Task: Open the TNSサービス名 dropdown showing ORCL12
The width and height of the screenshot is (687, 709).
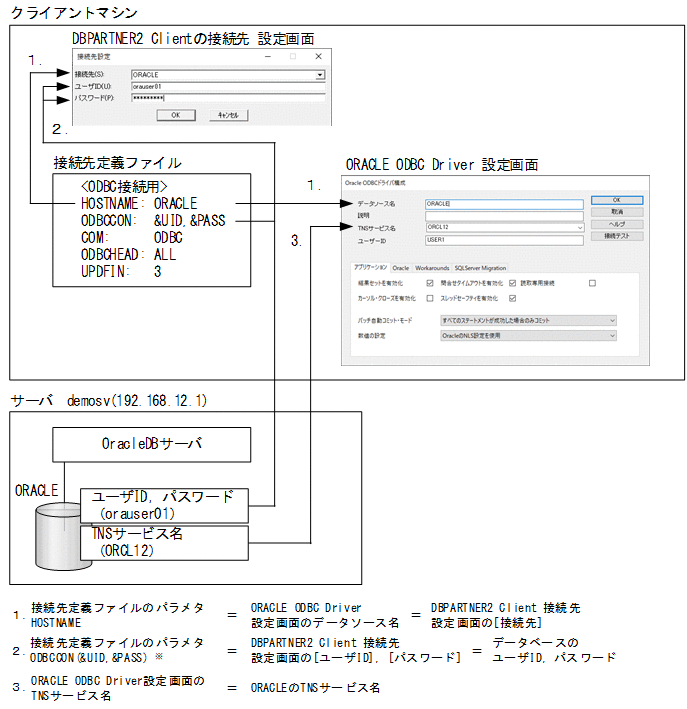Action: 504,227
